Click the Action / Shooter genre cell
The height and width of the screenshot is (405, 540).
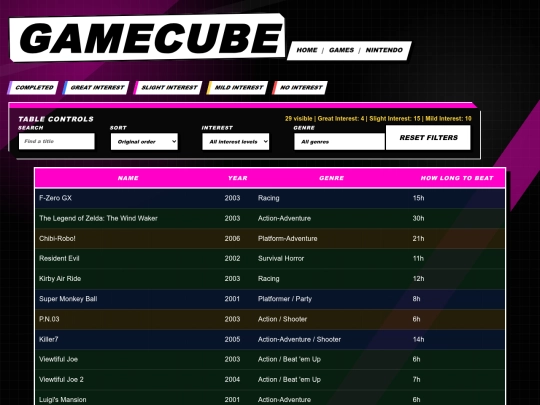click(282, 319)
